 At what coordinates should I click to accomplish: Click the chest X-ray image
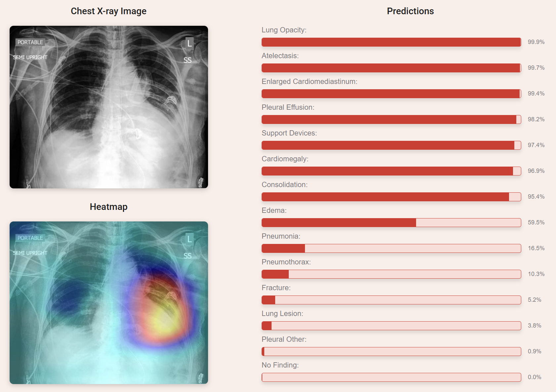pyautogui.click(x=109, y=107)
